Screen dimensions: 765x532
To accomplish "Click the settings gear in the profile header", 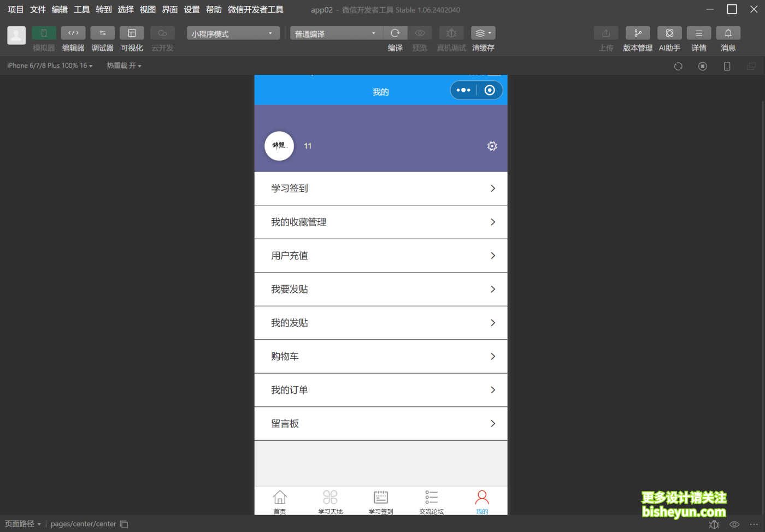I will [x=492, y=146].
